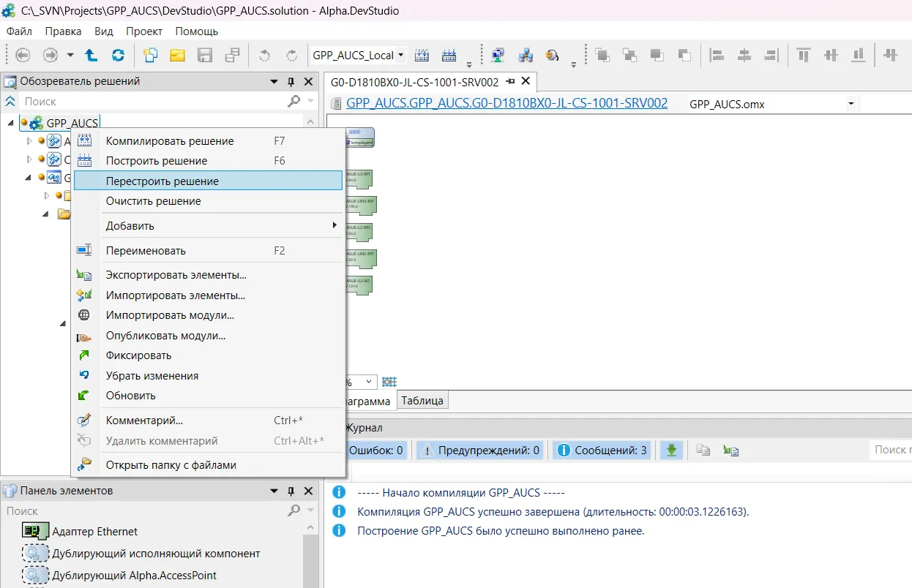912x588 pixels.
Task: Open Обозреватель решений panel options arrow
Action: point(274,81)
